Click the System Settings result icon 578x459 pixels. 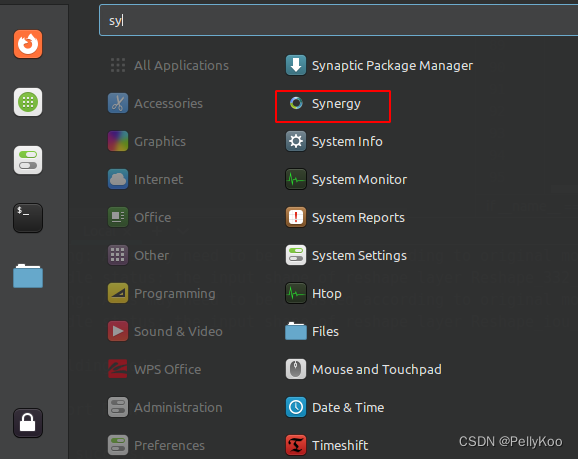click(x=296, y=255)
